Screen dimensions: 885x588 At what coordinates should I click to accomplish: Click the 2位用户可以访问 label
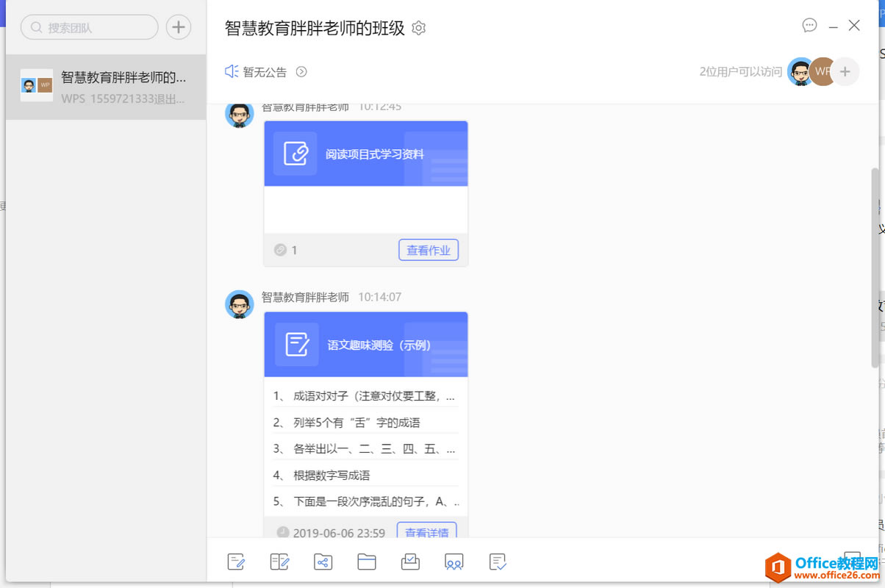tap(741, 71)
